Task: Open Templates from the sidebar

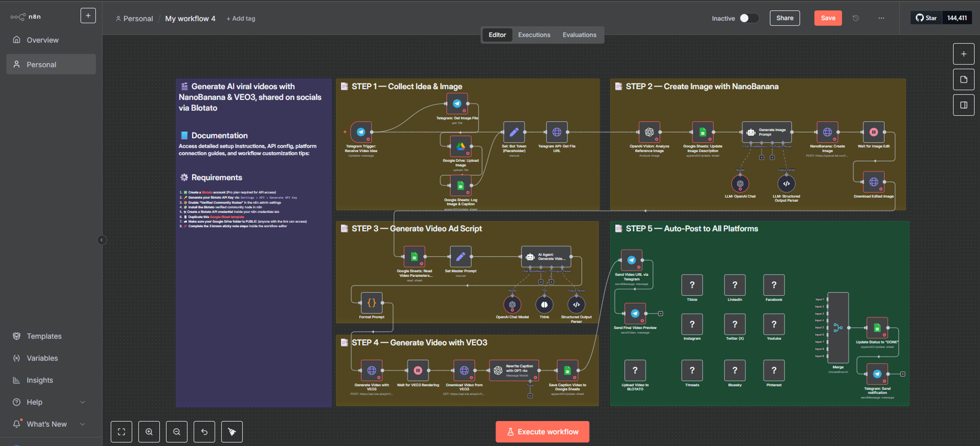Action: (x=51, y=336)
